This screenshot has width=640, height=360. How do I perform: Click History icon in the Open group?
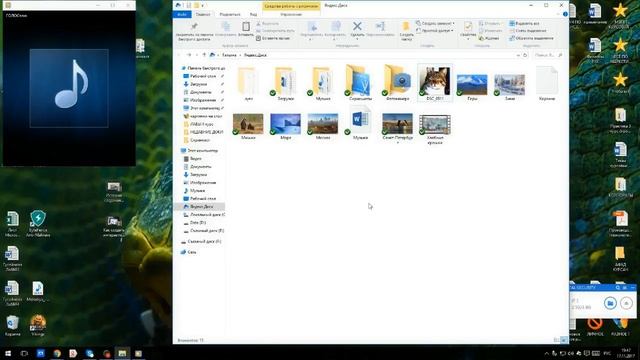pos(489,38)
